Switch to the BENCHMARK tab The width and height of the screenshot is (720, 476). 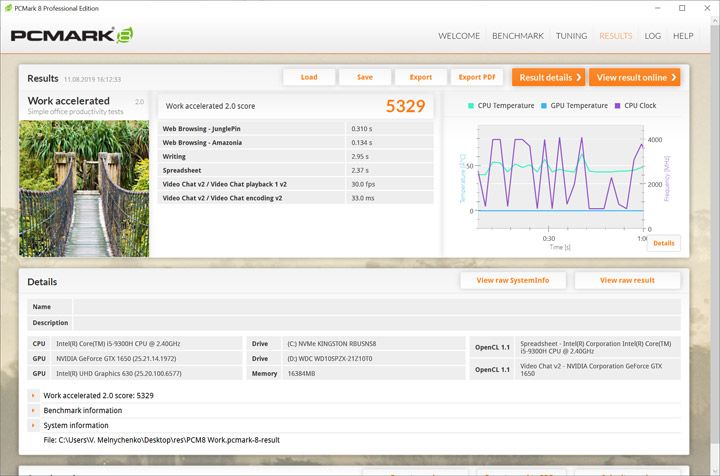click(x=518, y=36)
